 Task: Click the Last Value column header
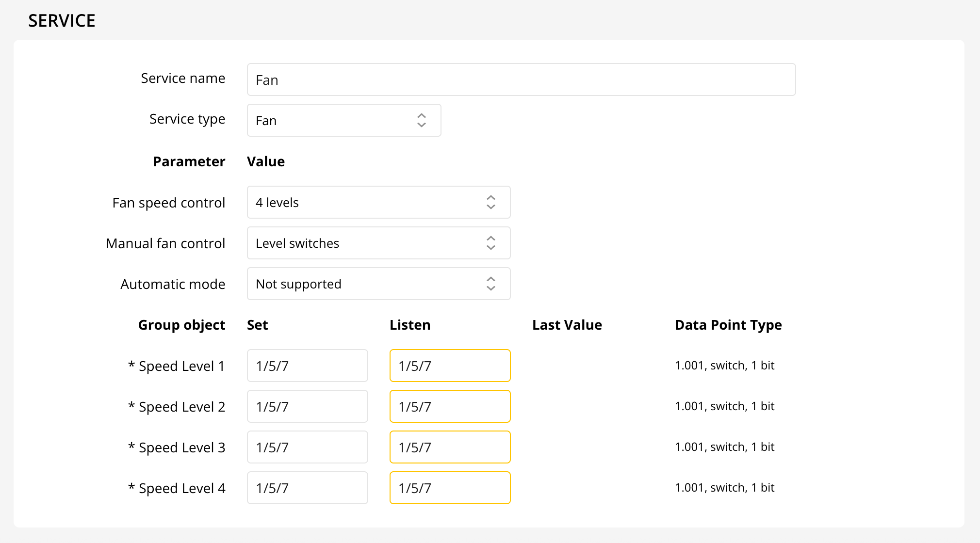pyautogui.click(x=567, y=325)
